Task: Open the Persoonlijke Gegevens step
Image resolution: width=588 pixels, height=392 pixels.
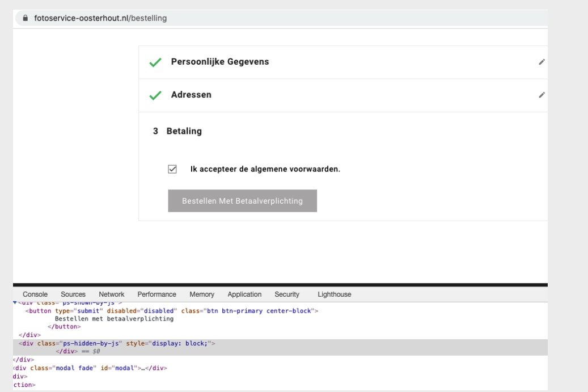Action: pos(220,62)
